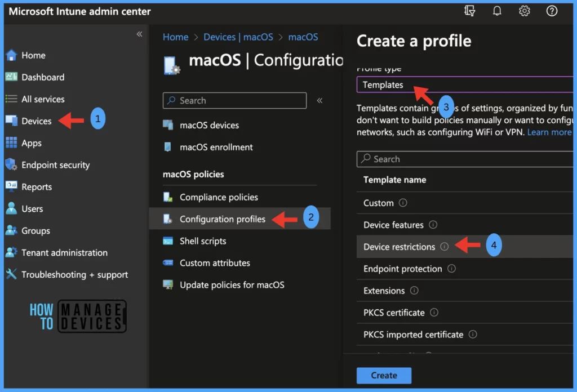Click the macOS breadcrumb link

(303, 37)
